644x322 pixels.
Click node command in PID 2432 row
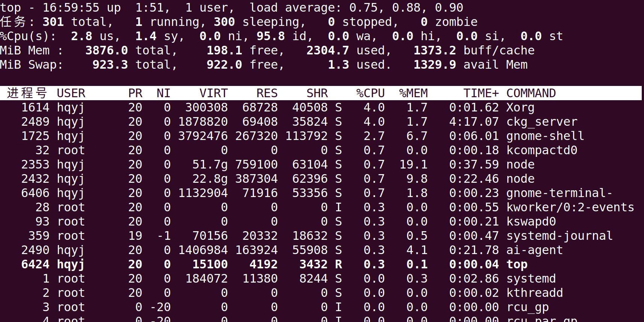[520, 179]
